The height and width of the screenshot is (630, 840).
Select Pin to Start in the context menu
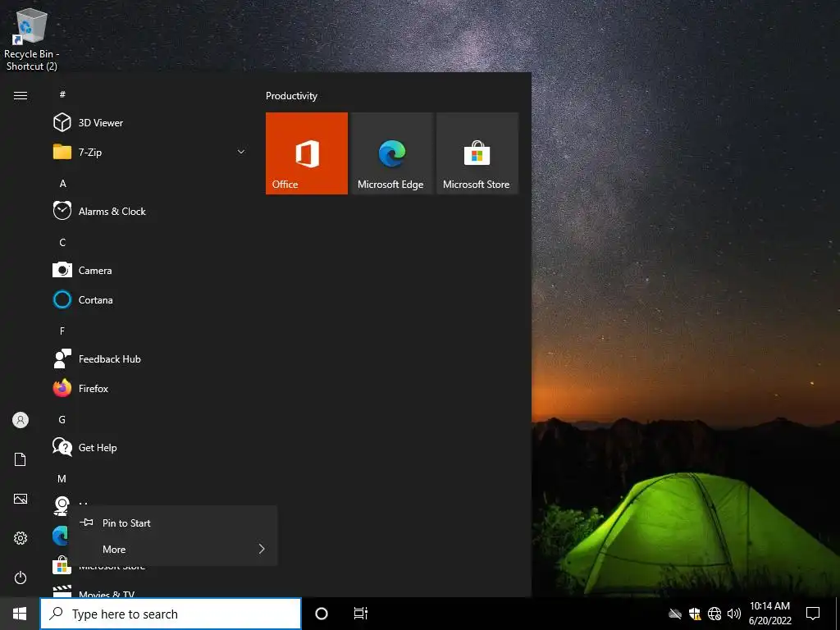(x=173, y=523)
